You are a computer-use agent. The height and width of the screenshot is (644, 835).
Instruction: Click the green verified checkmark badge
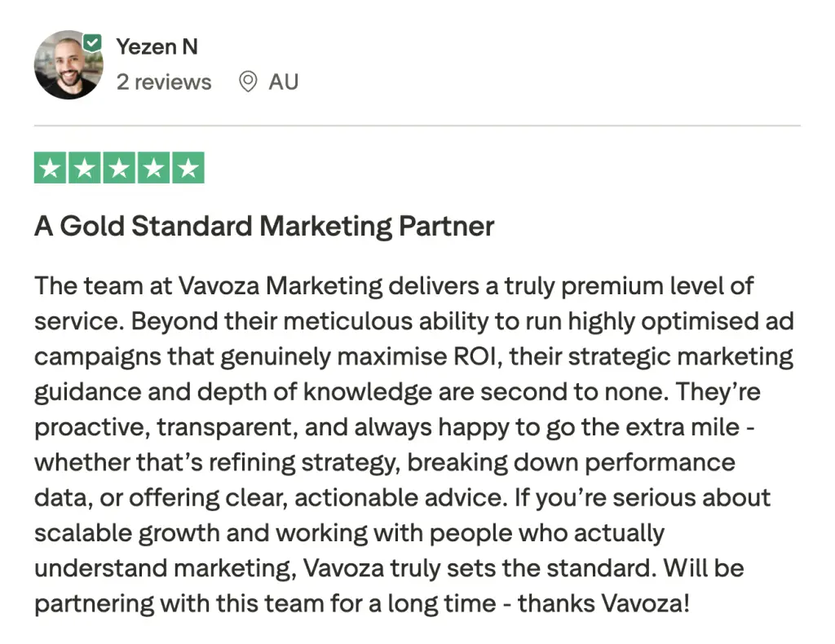[x=93, y=43]
